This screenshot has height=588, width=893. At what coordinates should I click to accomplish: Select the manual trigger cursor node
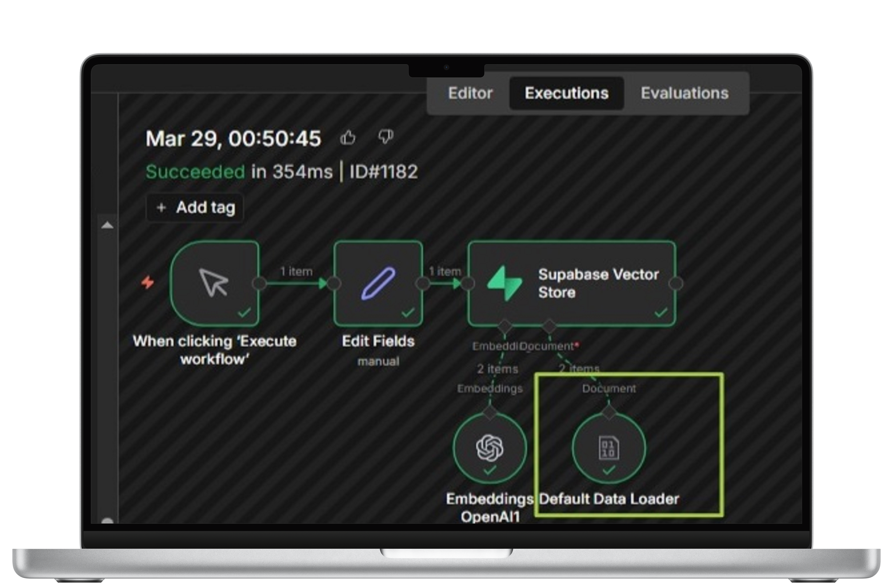214,283
